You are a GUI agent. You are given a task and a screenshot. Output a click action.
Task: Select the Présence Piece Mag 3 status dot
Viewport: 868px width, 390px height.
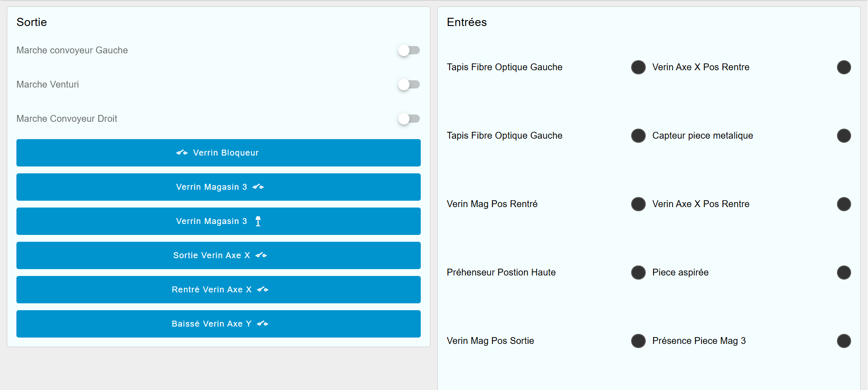pos(844,341)
